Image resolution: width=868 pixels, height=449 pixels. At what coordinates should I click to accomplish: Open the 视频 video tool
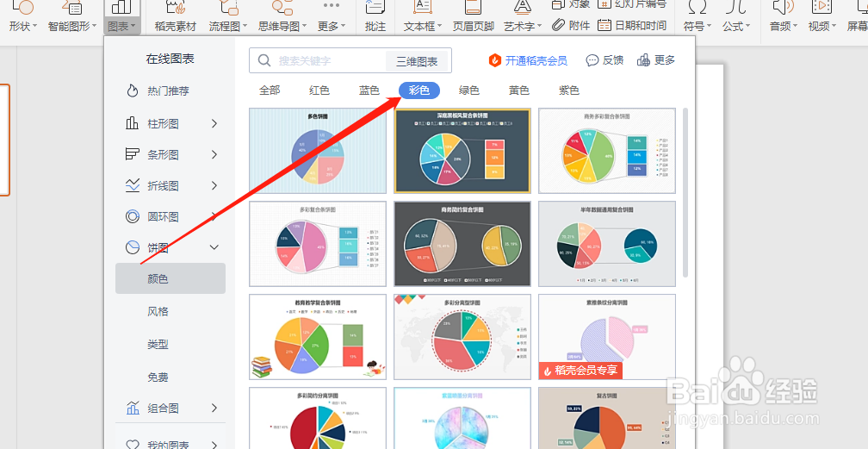(822, 16)
